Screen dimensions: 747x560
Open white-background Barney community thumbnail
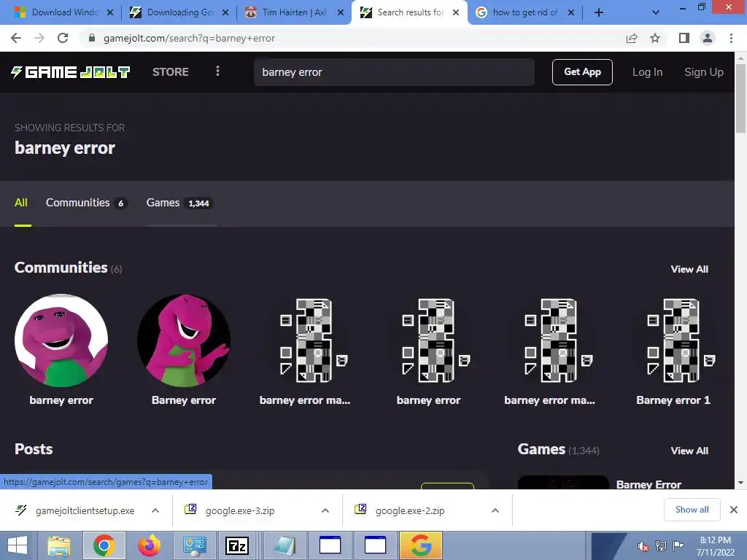(61, 341)
